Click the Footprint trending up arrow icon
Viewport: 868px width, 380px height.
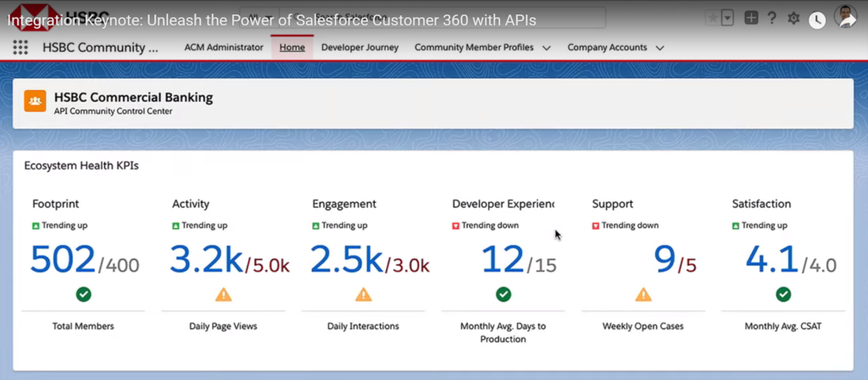point(36,226)
